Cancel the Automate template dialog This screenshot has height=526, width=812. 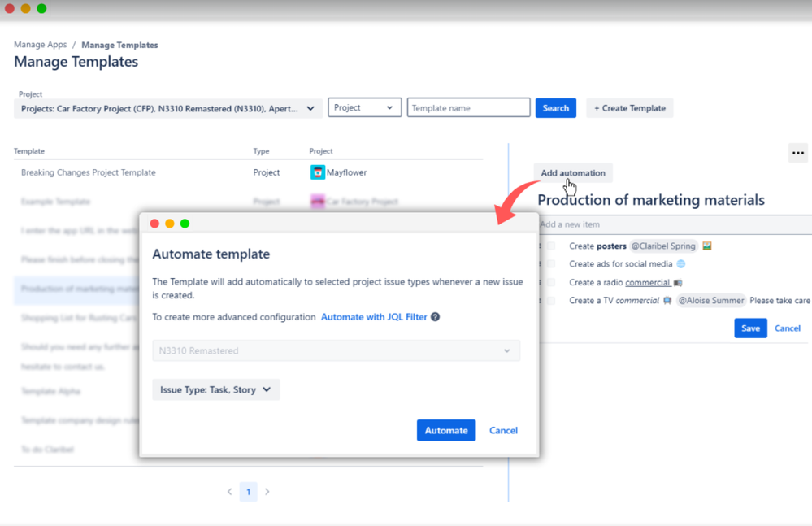click(503, 430)
